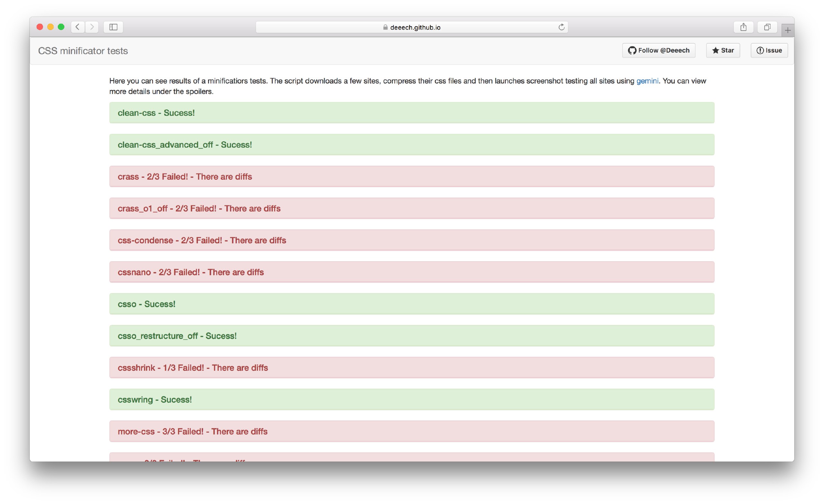The height and width of the screenshot is (504, 824).
Task: Open the Share icon in the toolbar
Action: [x=743, y=27]
